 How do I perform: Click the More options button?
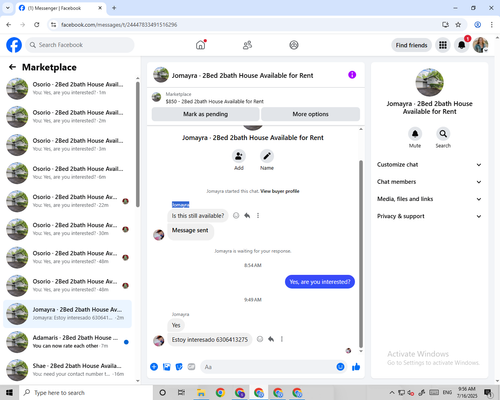[310, 114]
